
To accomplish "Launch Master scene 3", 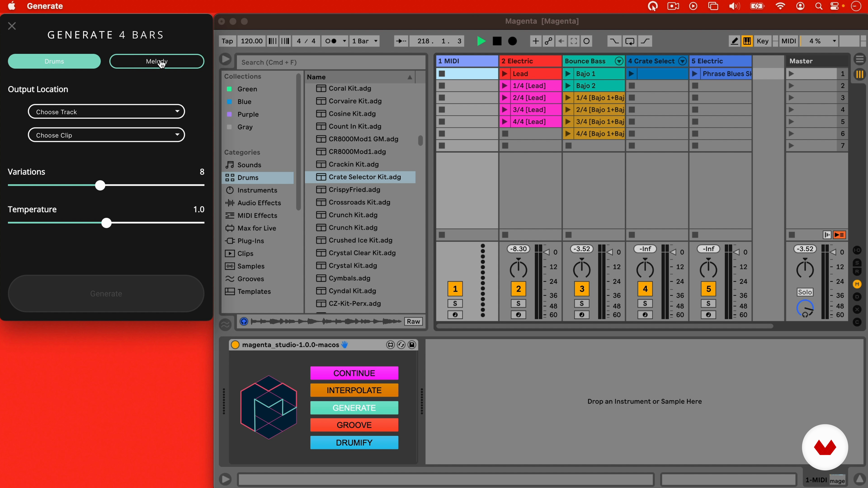I will point(791,98).
